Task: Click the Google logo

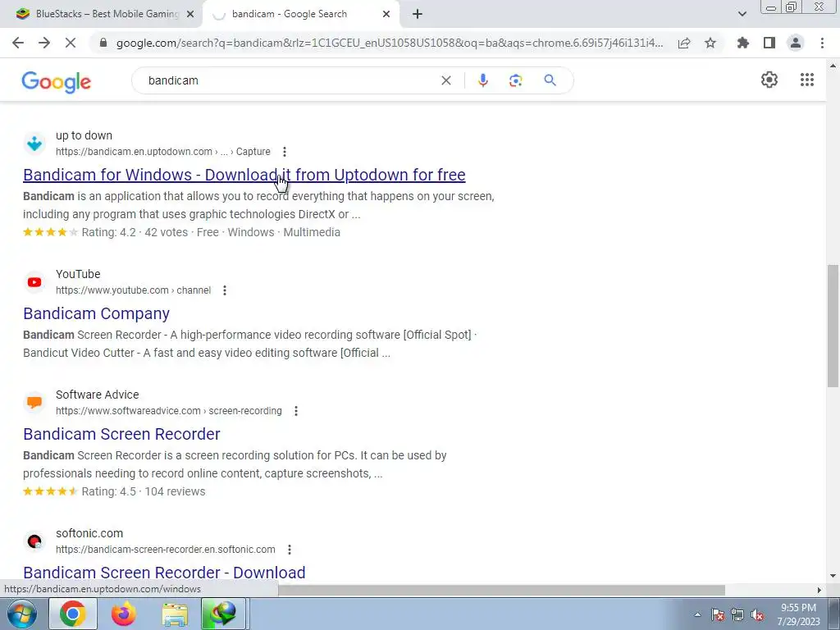Action: point(57,81)
